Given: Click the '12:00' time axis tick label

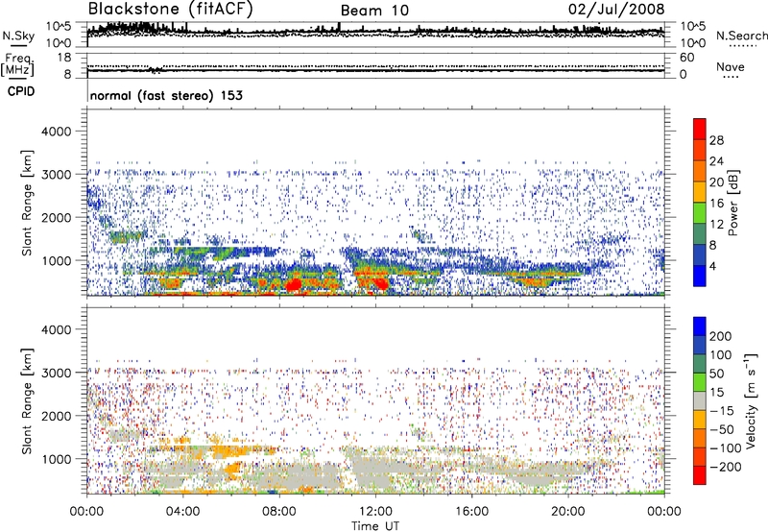Looking at the screenshot, I should tap(375, 512).
